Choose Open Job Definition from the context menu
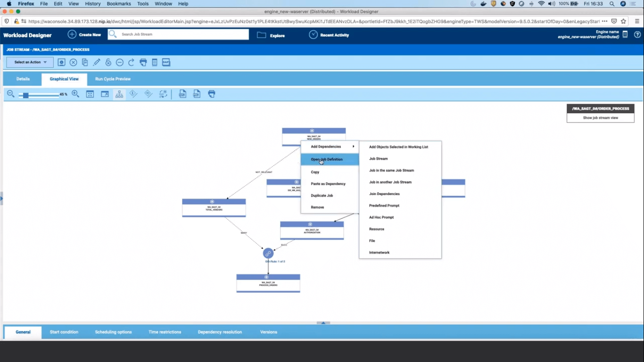Viewport: 644px width, 362px height. click(327, 159)
